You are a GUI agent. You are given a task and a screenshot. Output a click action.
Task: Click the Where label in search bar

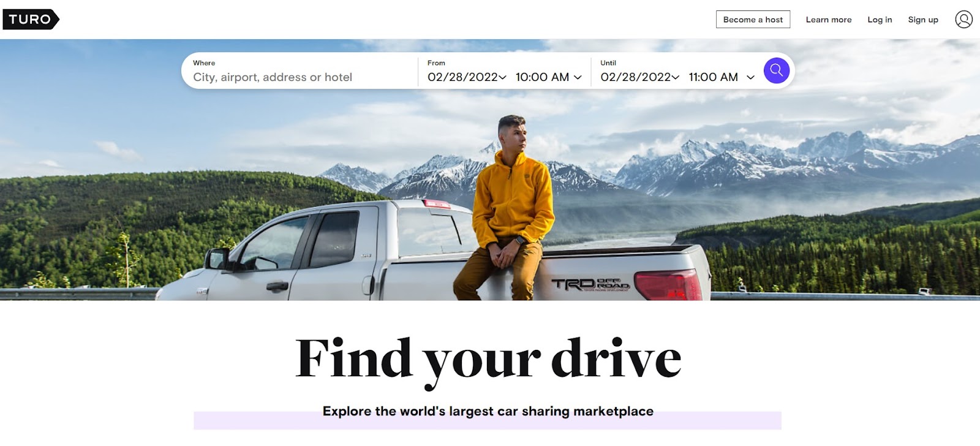pyautogui.click(x=204, y=63)
